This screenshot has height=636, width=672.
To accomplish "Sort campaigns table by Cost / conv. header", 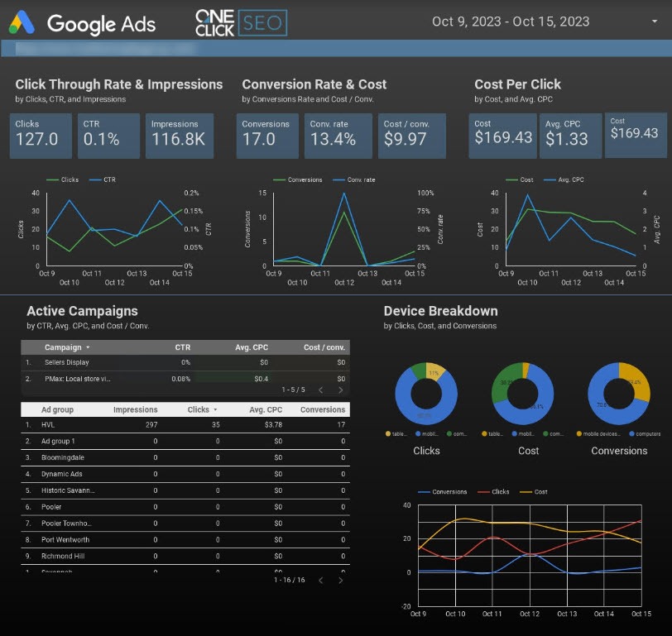I will coord(324,348).
